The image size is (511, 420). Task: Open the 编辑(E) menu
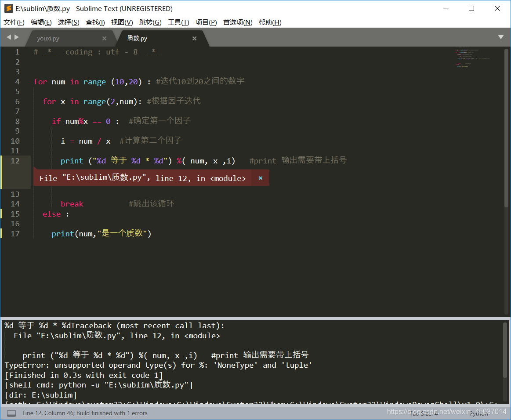point(41,22)
